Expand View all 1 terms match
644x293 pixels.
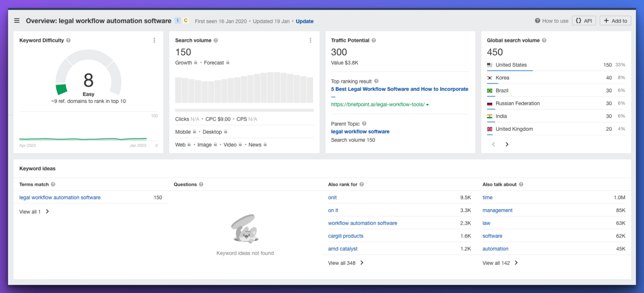coord(34,212)
